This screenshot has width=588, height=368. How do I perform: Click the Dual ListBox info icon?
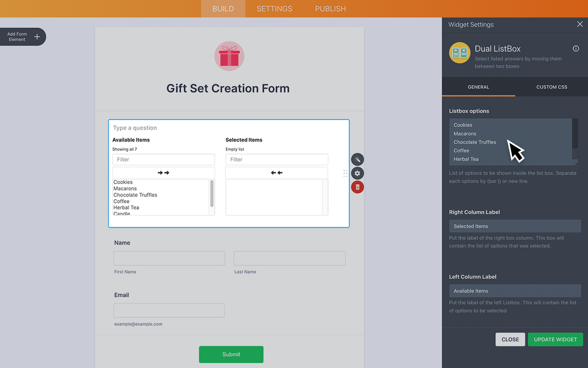point(576,49)
